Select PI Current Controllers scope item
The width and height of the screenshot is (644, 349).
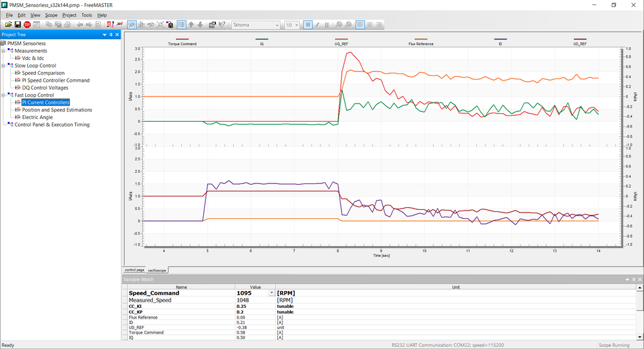point(46,102)
